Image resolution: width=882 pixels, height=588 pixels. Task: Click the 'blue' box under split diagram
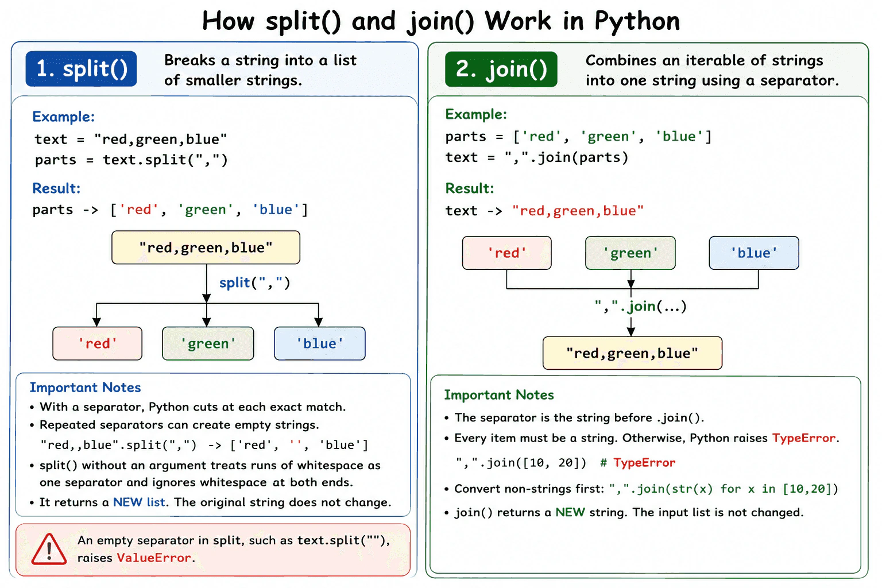pos(320,343)
